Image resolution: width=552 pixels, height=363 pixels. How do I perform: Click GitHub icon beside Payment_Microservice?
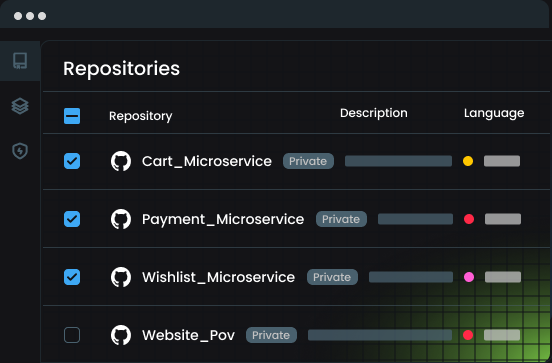pos(121,219)
